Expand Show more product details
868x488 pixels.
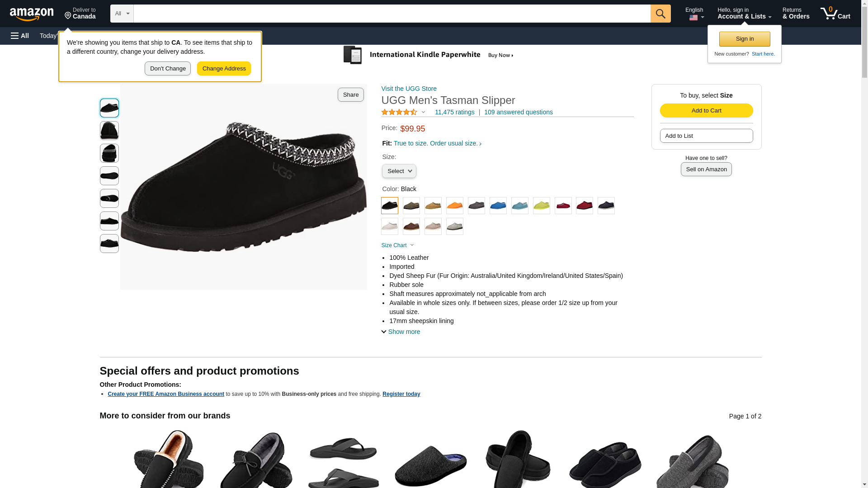coord(401,332)
